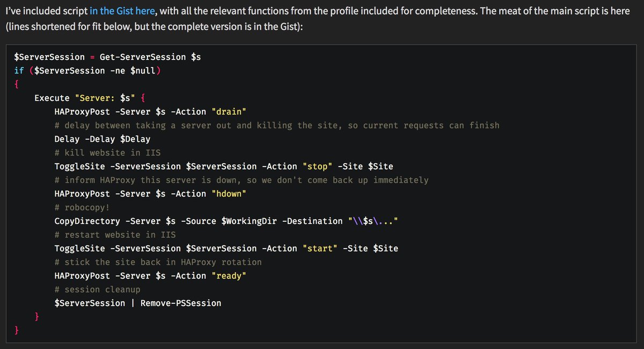
Task: Click the "$ServerSession | Remove-PSSession" line
Action: (138, 303)
